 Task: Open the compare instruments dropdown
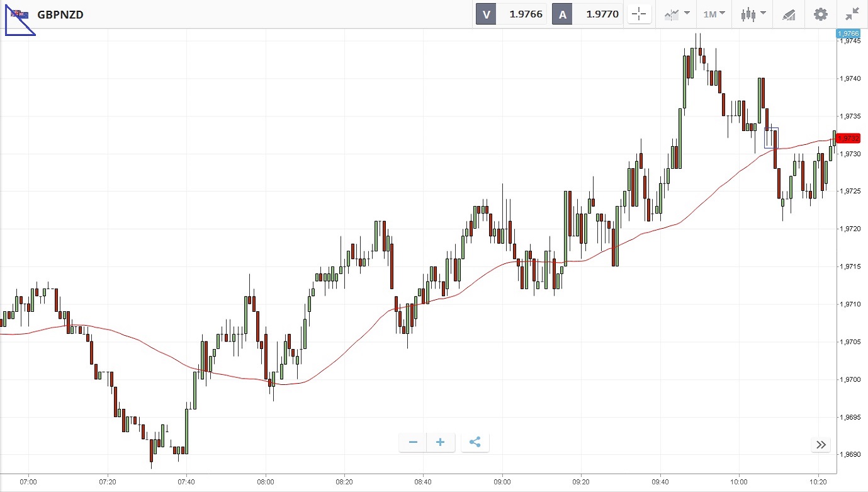(x=677, y=14)
